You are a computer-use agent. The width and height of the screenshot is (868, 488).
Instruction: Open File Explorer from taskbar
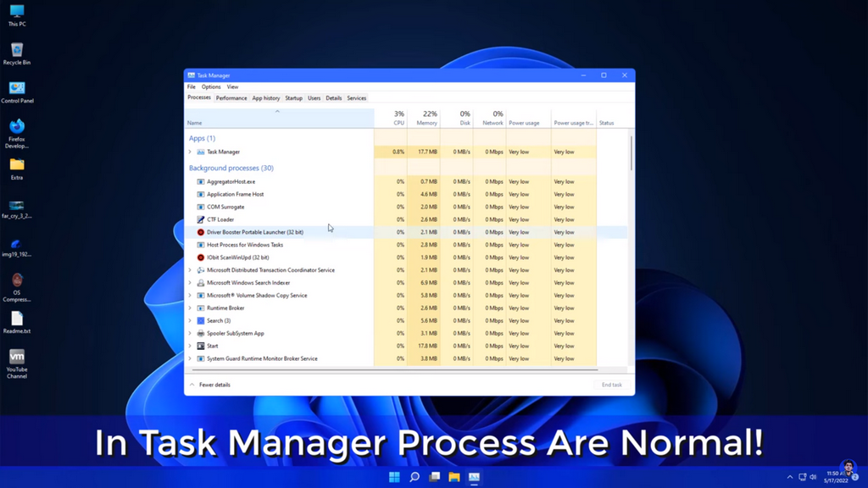coord(454,477)
